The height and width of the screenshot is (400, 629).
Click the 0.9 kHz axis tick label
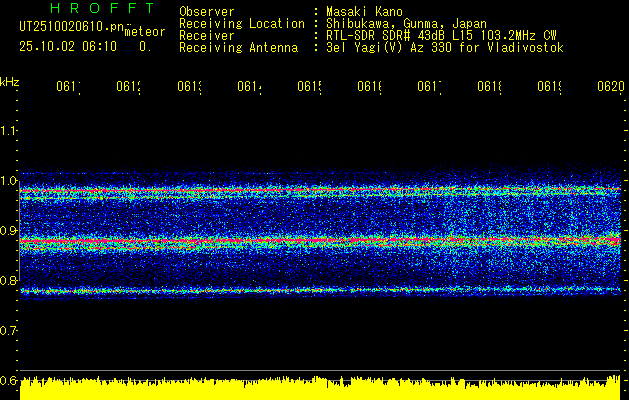pyautogui.click(x=10, y=230)
